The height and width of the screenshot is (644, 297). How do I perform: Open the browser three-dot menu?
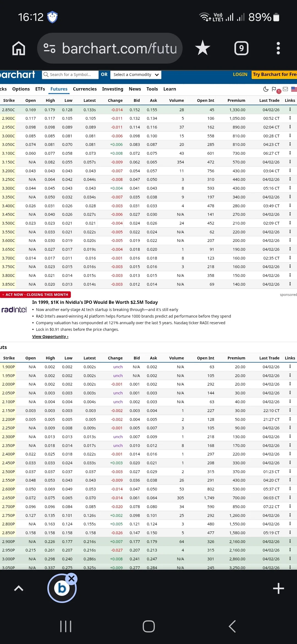278,48
